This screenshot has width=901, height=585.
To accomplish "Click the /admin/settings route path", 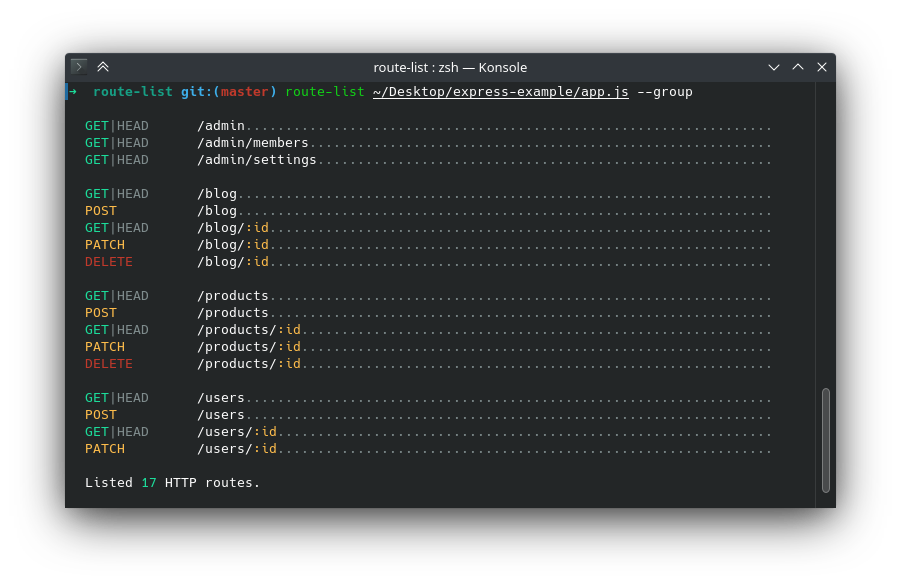I will pos(257,160).
